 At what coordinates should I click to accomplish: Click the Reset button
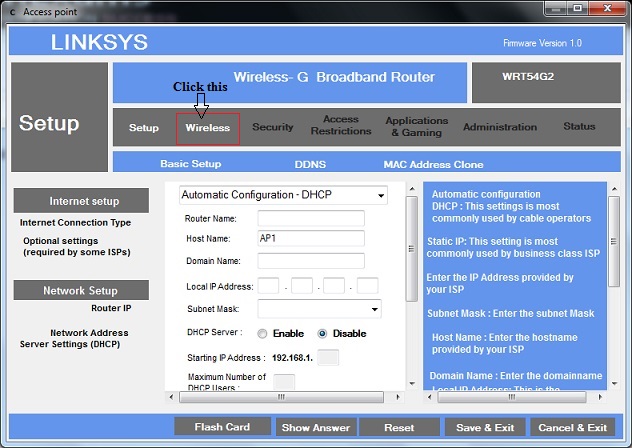[399, 427]
